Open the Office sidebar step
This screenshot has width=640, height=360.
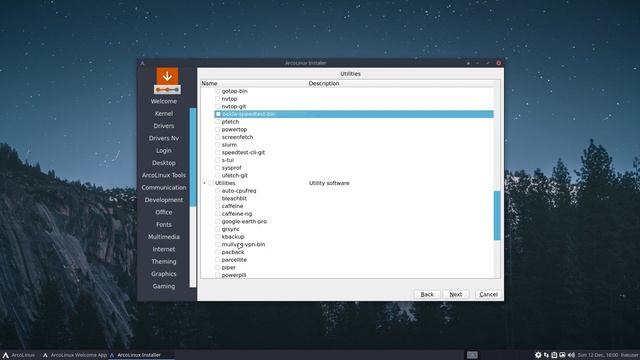[164, 212]
